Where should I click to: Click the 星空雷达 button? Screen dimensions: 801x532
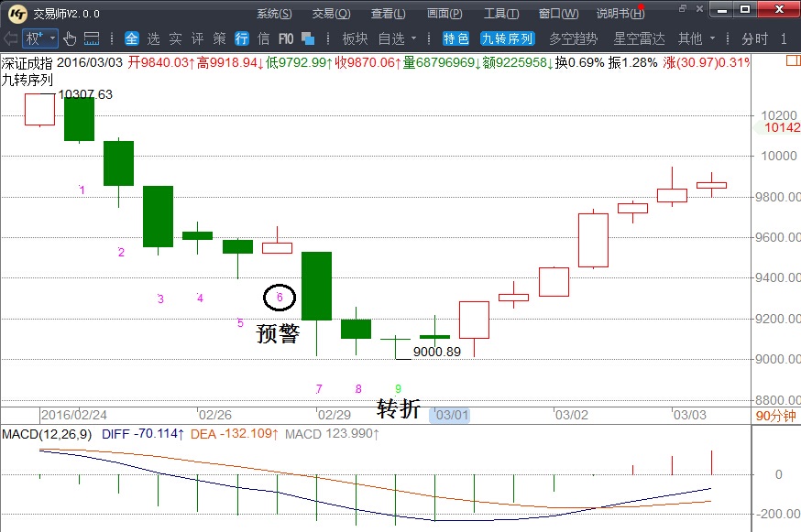tap(639, 38)
